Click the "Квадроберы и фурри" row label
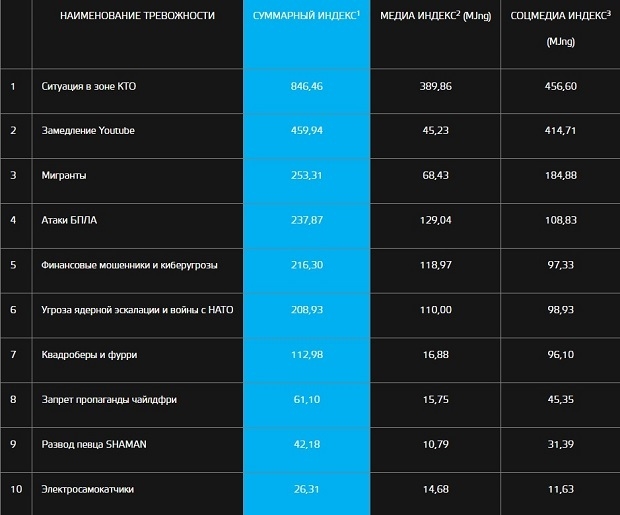Image resolution: width=620 pixels, height=515 pixels. click(91, 355)
